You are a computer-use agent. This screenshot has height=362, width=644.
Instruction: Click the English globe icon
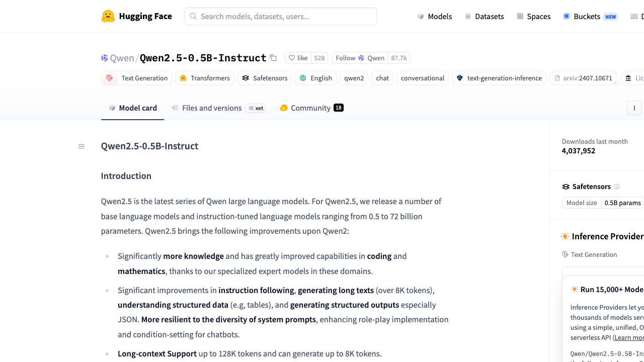[x=303, y=78]
